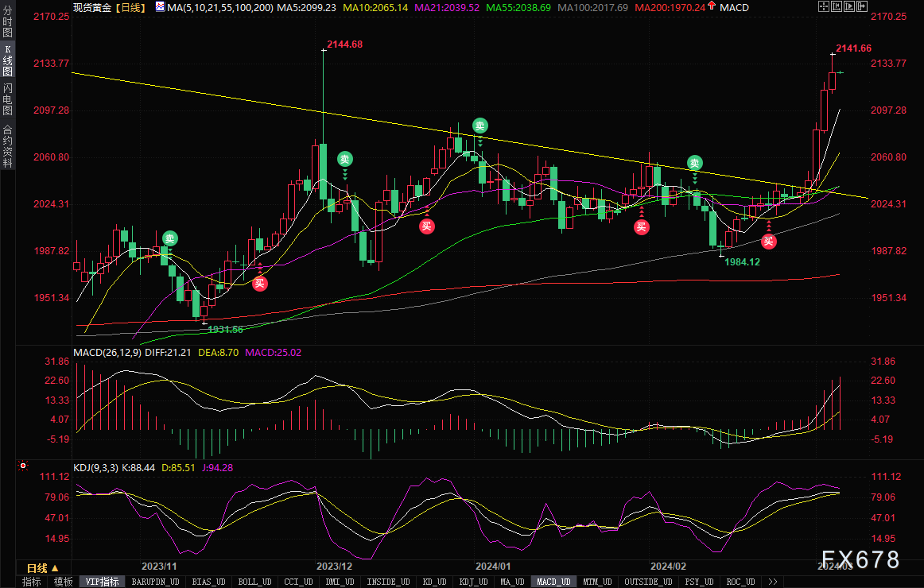Select the KDJ_UD indicator tab
This screenshot has height=588, width=924.
475,582
